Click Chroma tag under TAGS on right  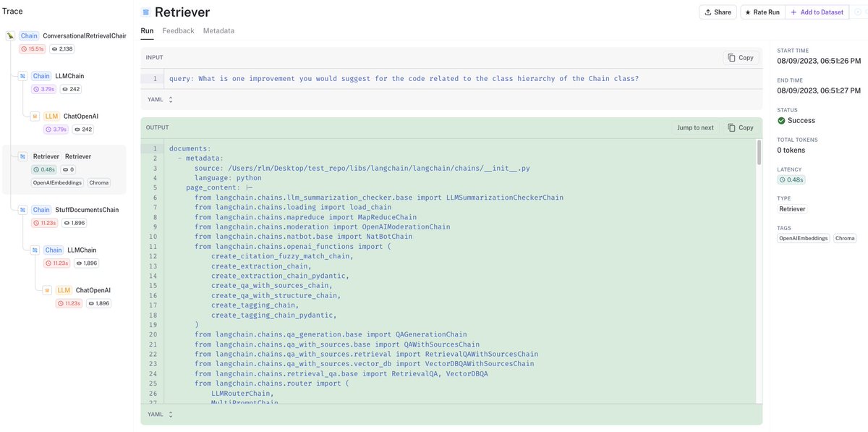[x=845, y=238]
